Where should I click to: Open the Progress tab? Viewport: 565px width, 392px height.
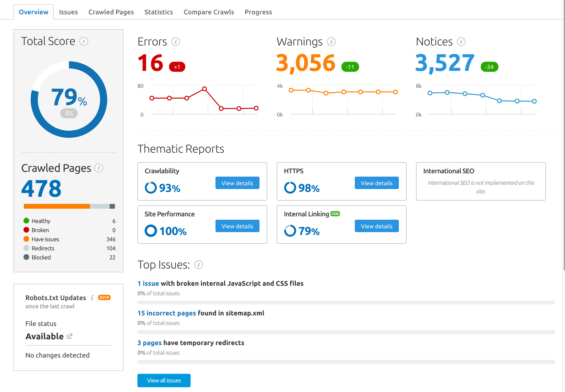[x=258, y=11]
